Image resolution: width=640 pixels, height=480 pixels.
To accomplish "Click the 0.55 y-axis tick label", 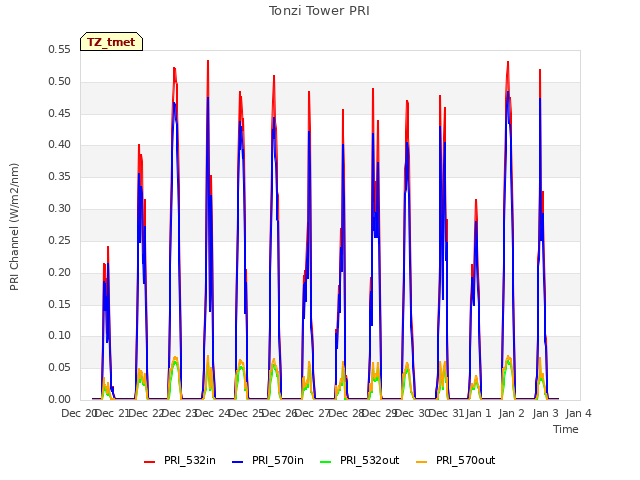I will click(x=60, y=49).
